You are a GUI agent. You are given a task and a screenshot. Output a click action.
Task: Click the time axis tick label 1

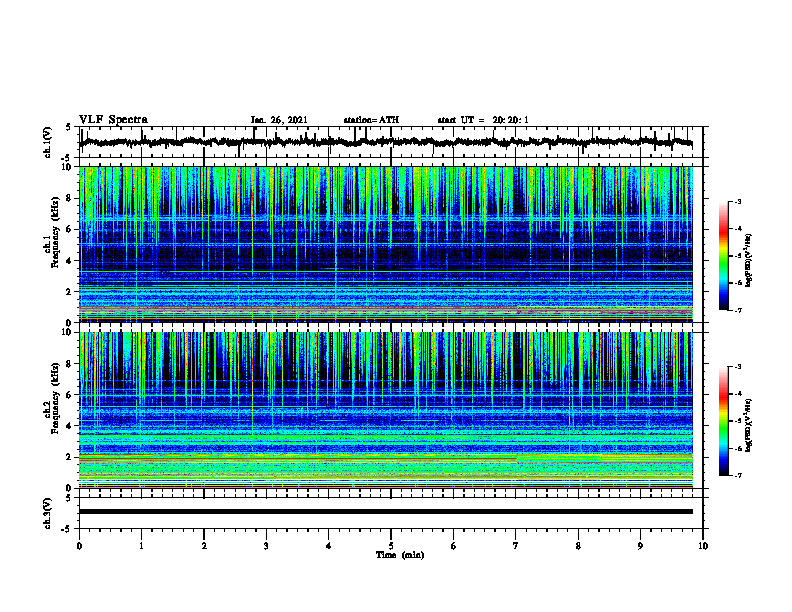[x=141, y=546]
